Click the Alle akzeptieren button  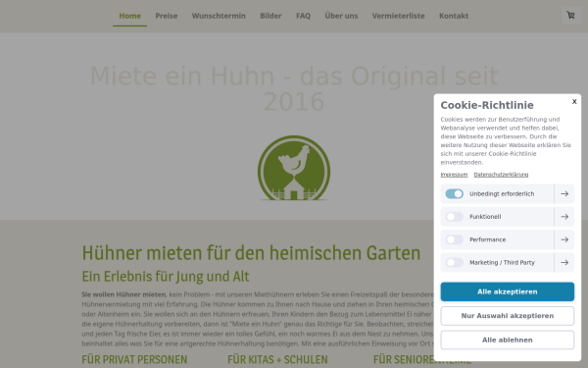tap(507, 291)
